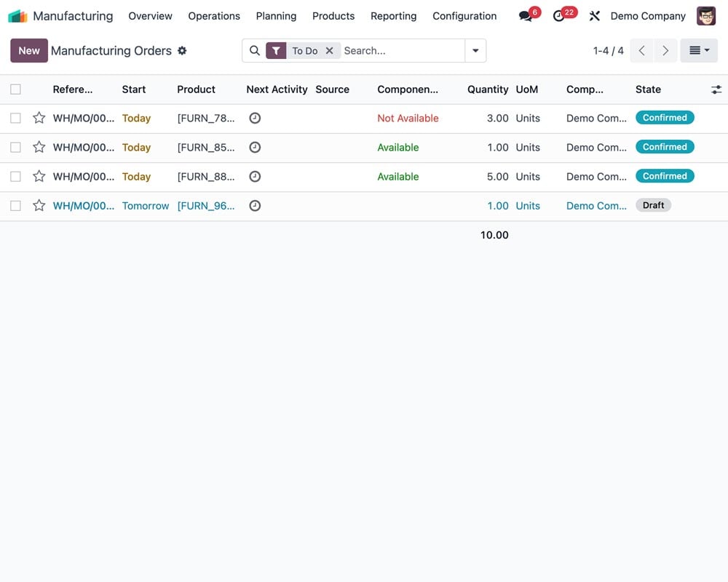Click the next page arrow icon
The width and height of the screenshot is (728, 582).
pos(667,51)
